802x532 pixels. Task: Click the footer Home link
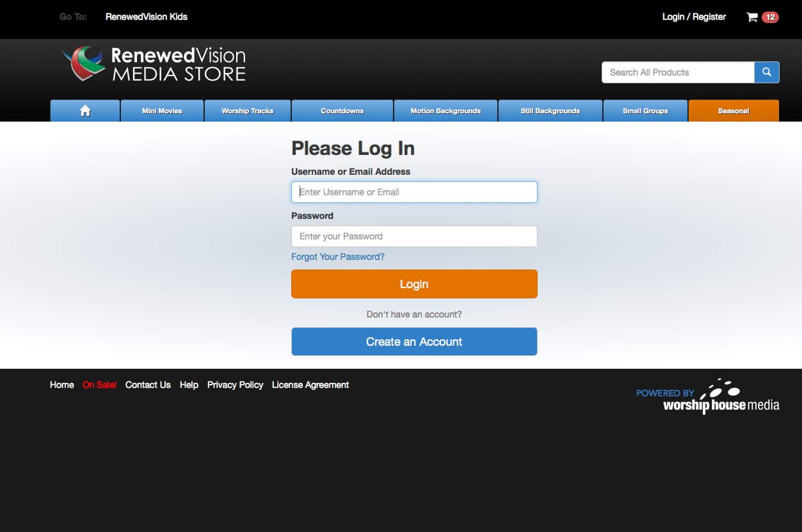[x=62, y=385]
